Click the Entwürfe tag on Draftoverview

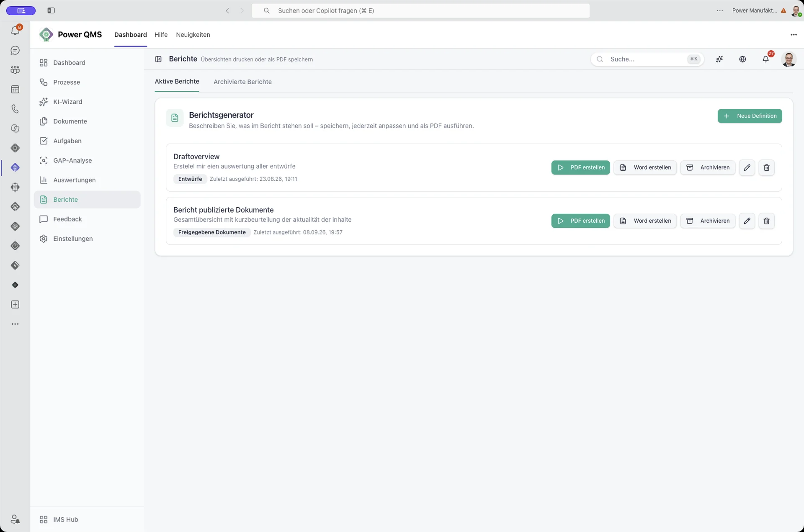[190, 179]
